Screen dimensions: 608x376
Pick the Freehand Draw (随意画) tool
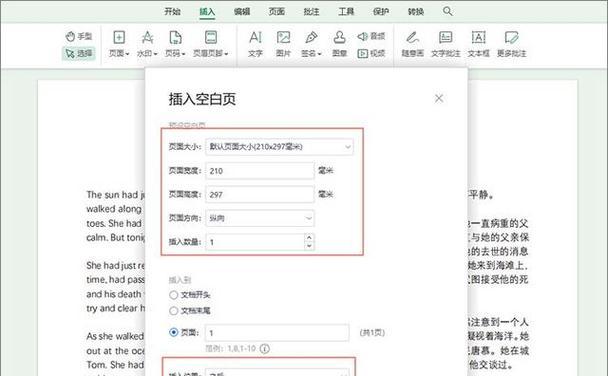(413, 44)
